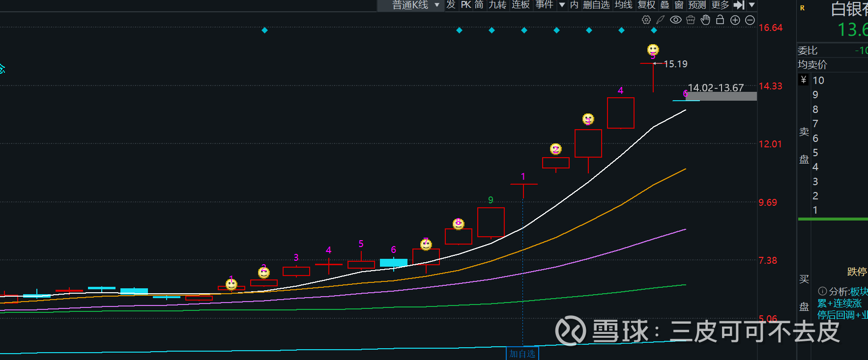The image size is (868, 360).
Task: Select the 九转 toolbar item
Action: click(497, 5)
